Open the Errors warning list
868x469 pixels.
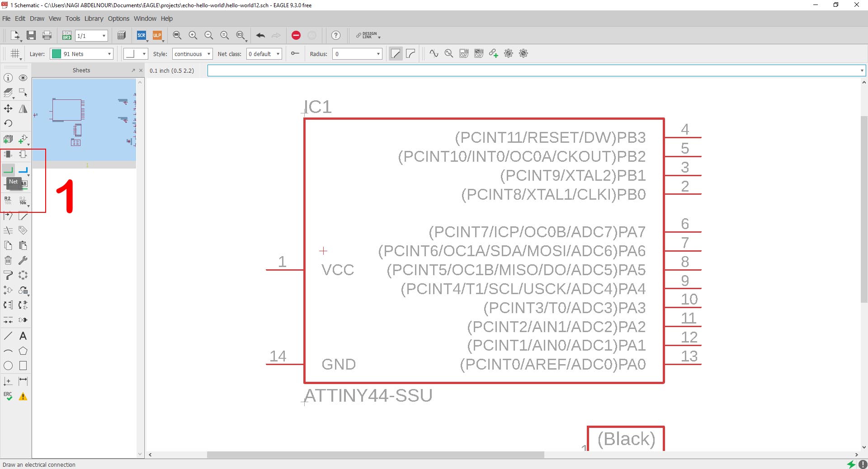pyautogui.click(x=23, y=396)
